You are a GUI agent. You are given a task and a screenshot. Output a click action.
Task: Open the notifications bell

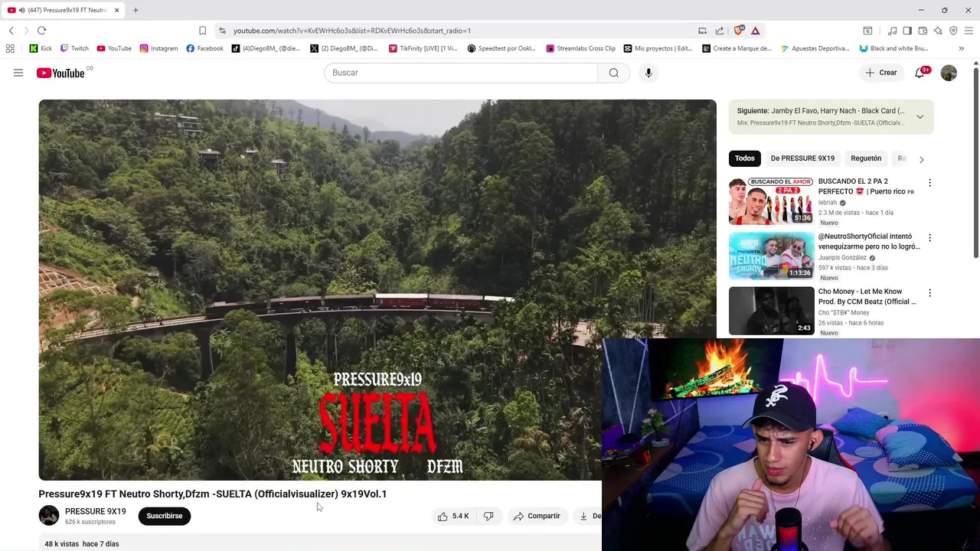pos(920,73)
